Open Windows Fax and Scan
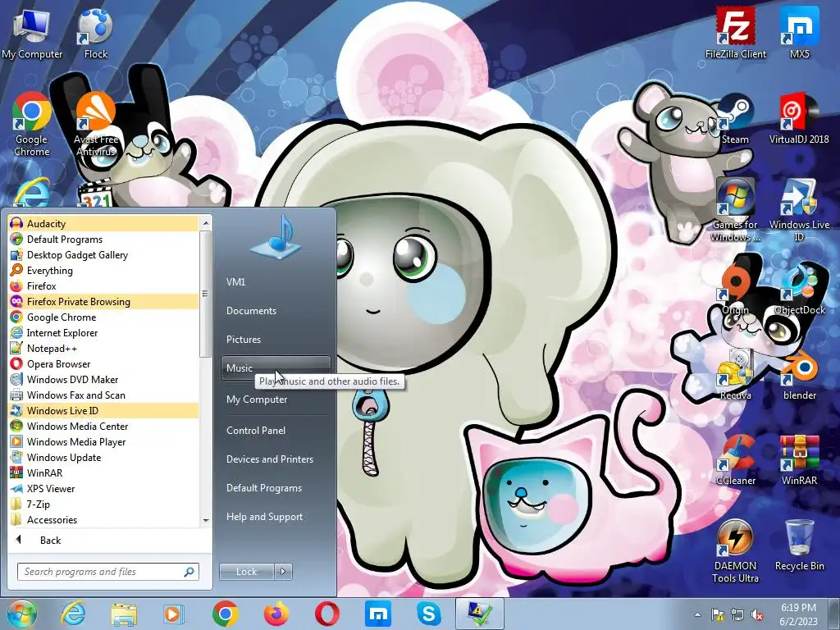The height and width of the screenshot is (630, 840). click(103, 395)
